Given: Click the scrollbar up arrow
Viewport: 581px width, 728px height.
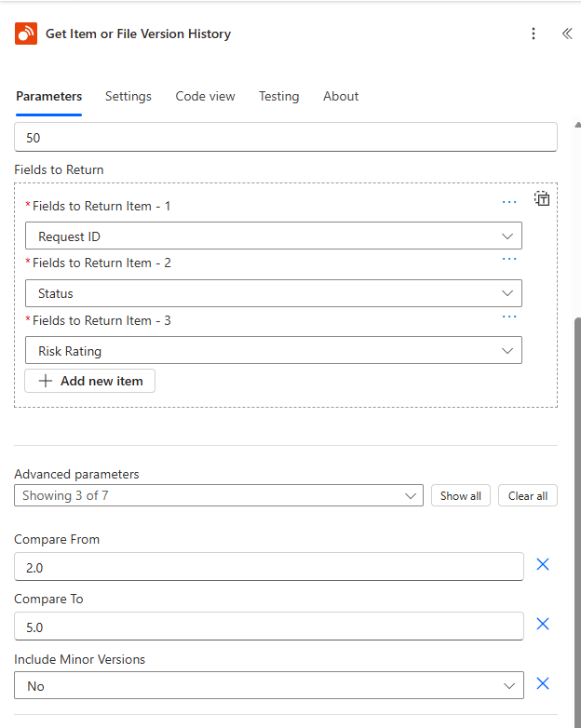Looking at the screenshot, I should pos(578,125).
